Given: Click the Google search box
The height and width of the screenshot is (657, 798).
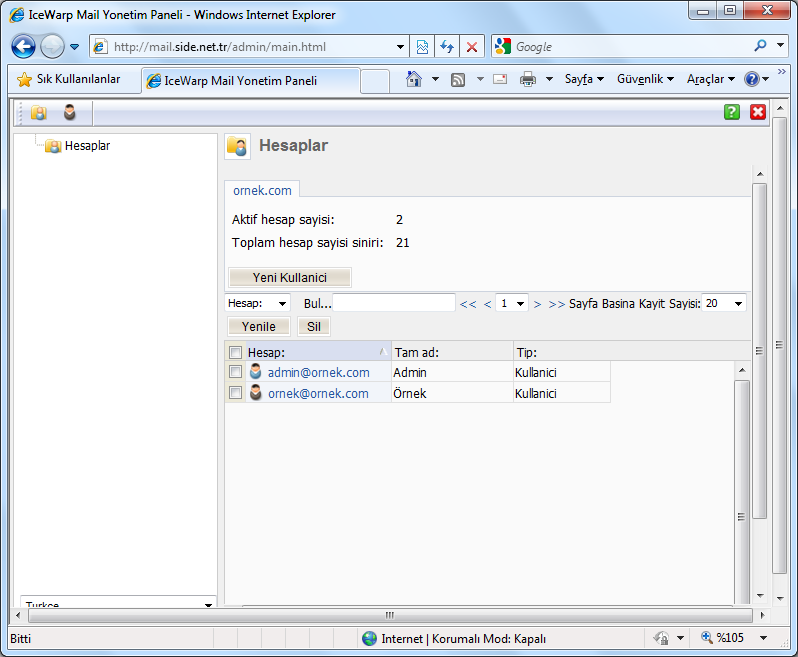Looking at the screenshot, I should (631, 47).
